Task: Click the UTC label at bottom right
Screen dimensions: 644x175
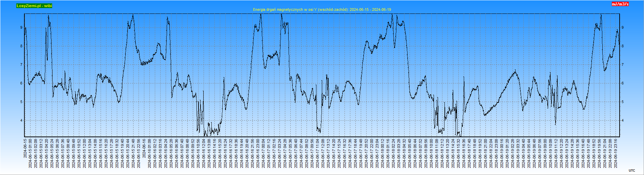Action: point(632,171)
